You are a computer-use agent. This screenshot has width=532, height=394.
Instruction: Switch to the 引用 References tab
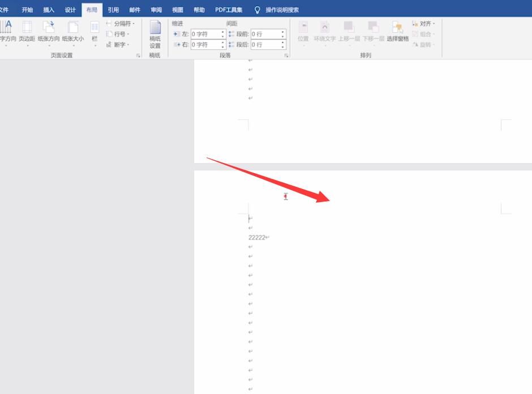[113, 10]
